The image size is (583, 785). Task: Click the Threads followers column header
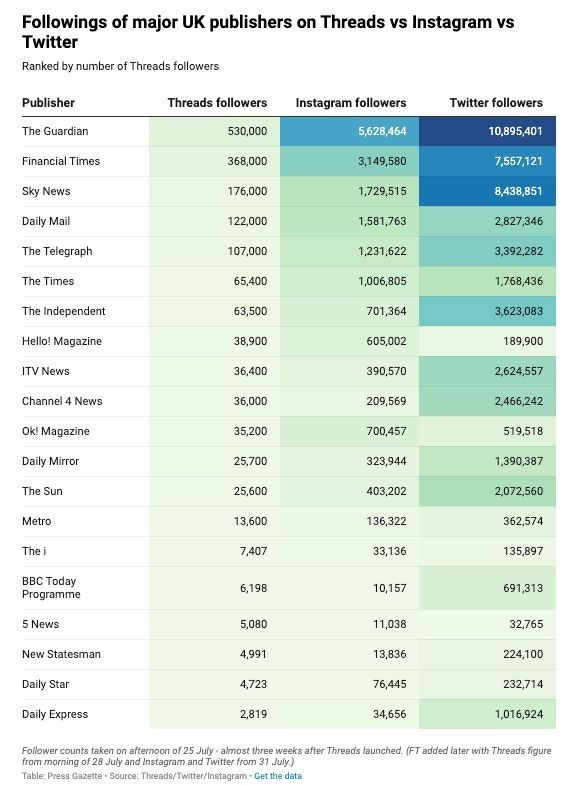click(x=217, y=103)
